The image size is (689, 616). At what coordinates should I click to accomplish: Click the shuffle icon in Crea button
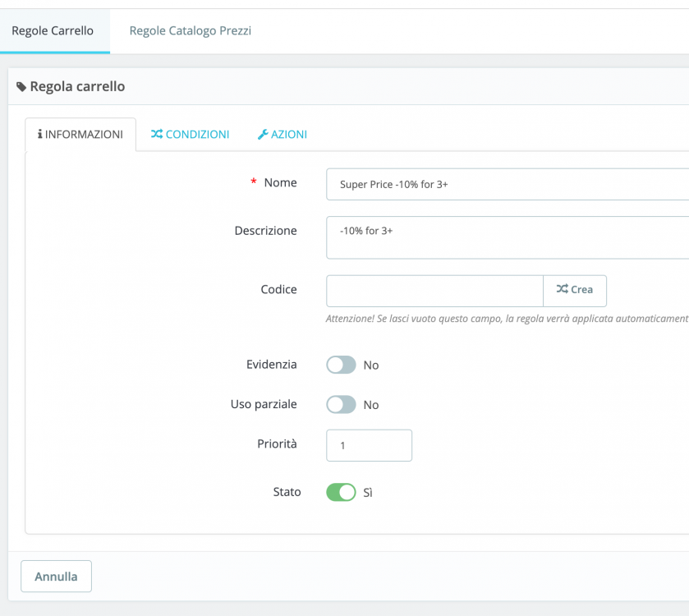(562, 289)
